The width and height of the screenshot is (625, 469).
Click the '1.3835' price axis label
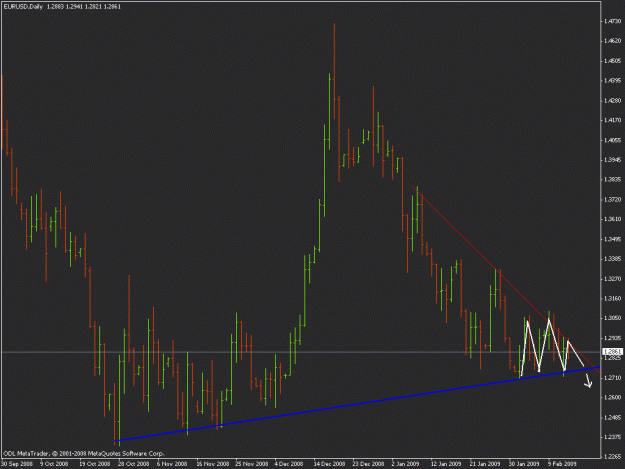click(x=612, y=179)
